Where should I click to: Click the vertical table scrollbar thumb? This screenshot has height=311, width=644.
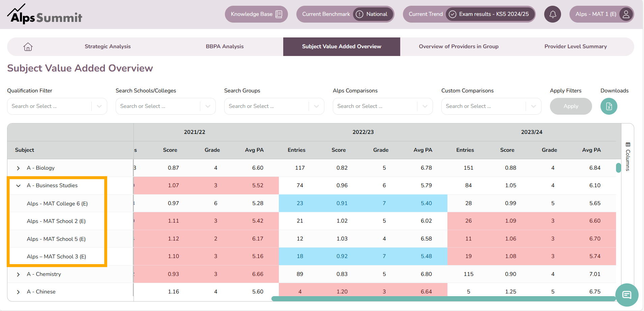(618, 168)
